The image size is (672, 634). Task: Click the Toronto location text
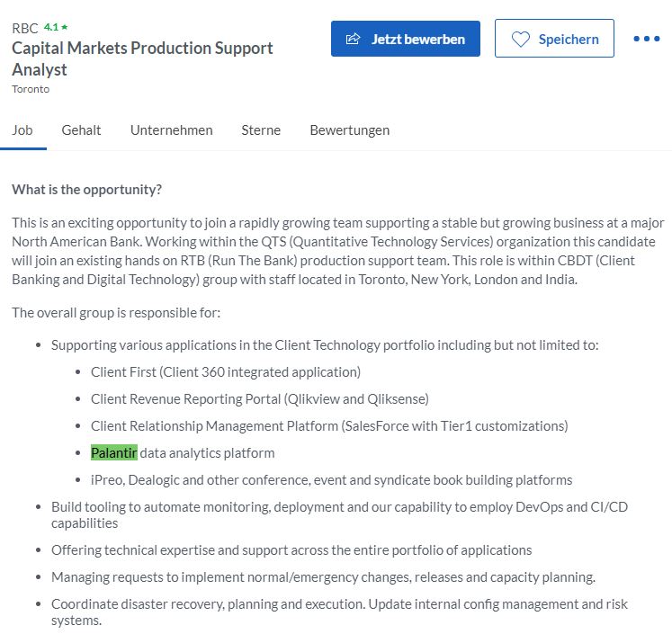(31, 89)
